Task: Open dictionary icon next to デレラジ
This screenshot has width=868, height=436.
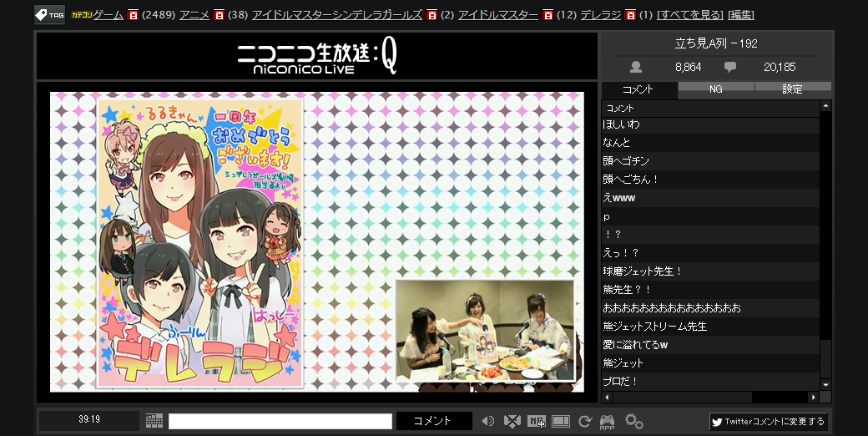Action: click(630, 15)
